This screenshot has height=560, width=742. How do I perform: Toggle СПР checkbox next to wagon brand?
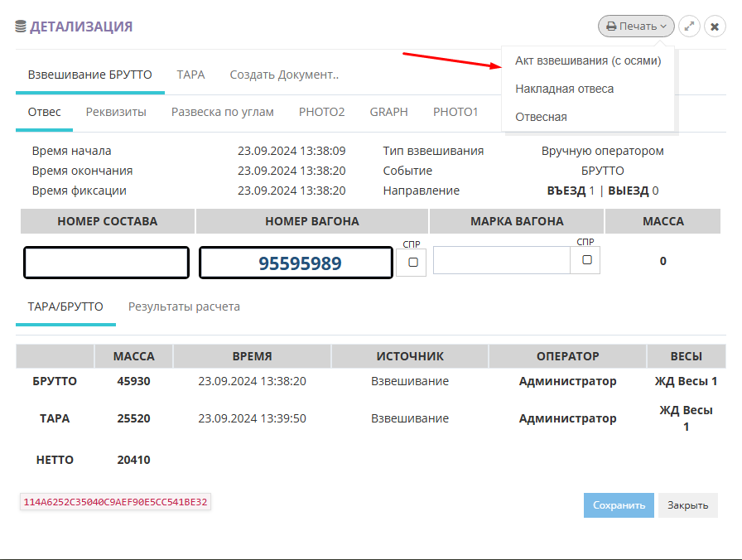click(586, 260)
